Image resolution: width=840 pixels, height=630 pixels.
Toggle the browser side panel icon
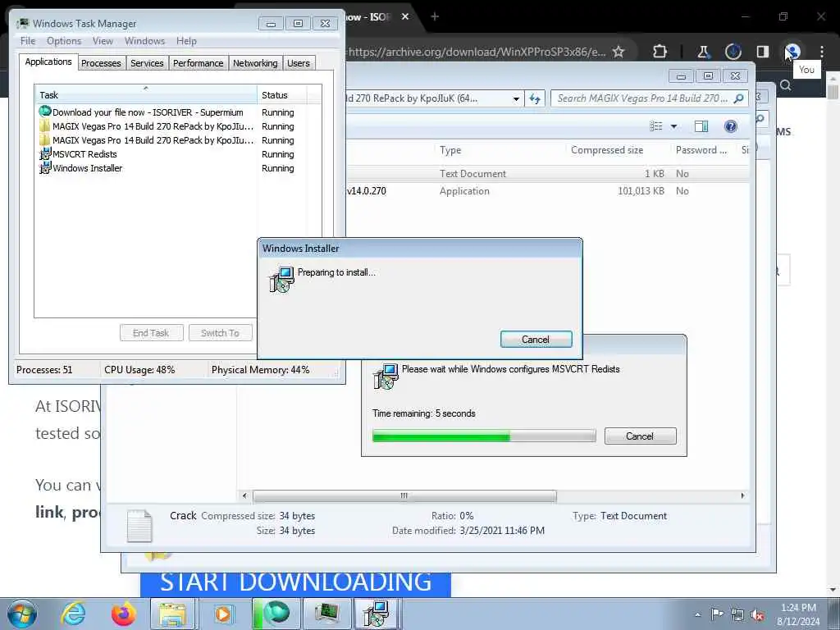pyautogui.click(x=763, y=52)
